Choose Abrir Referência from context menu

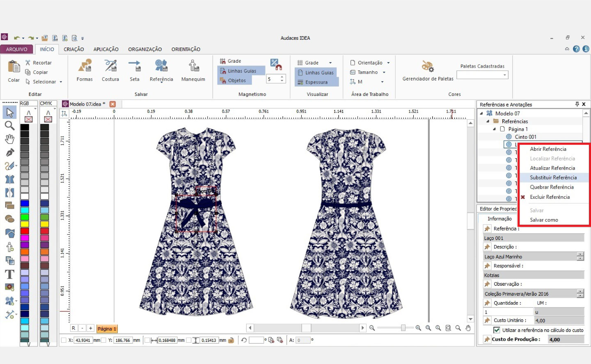click(x=548, y=149)
